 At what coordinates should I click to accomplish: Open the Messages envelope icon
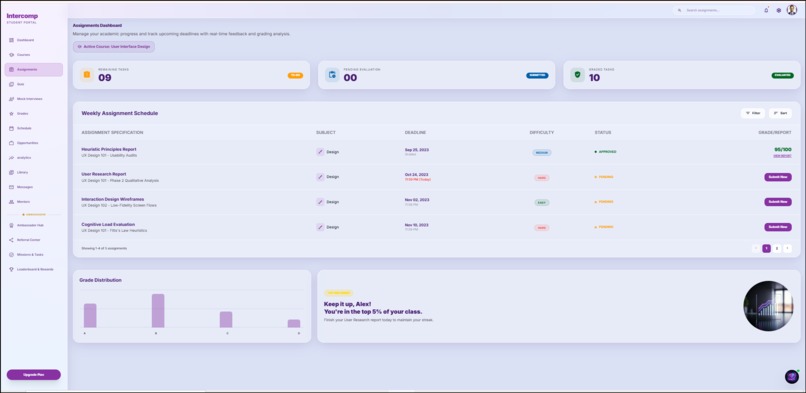pos(11,187)
